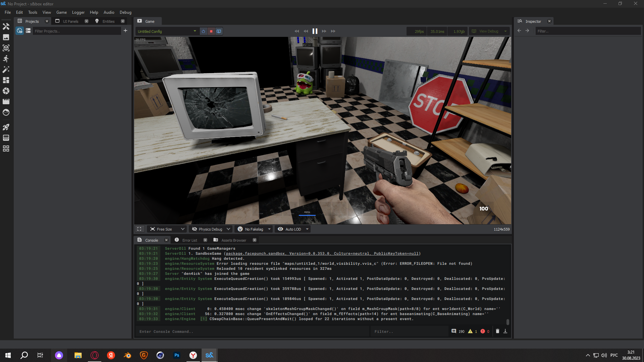The height and width of the screenshot is (362, 644).
Task: Click the Enter Console Command input field
Action: (x=252, y=331)
